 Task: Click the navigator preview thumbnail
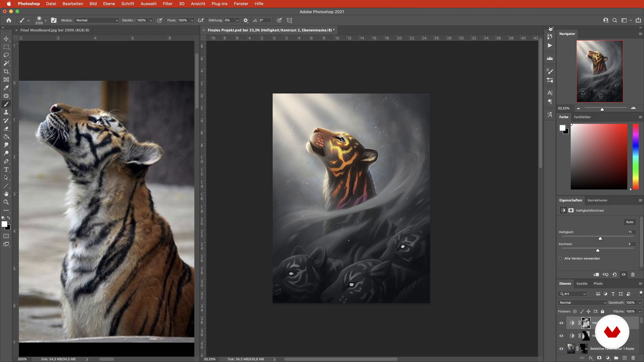pos(600,71)
